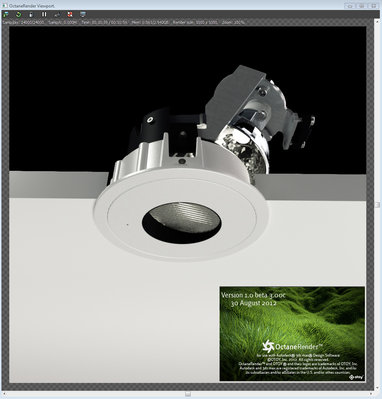Click the horizontal scrollbar thumb at bottom

coord(188,394)
